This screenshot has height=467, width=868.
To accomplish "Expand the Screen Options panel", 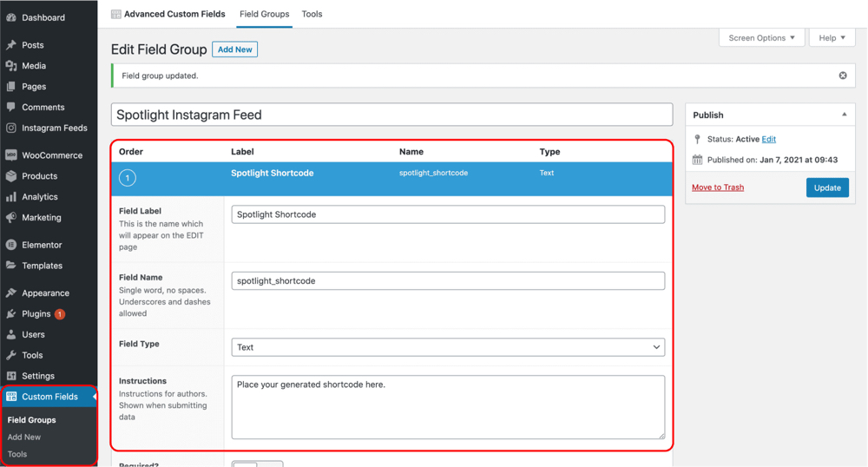I will tap(762, 37).
